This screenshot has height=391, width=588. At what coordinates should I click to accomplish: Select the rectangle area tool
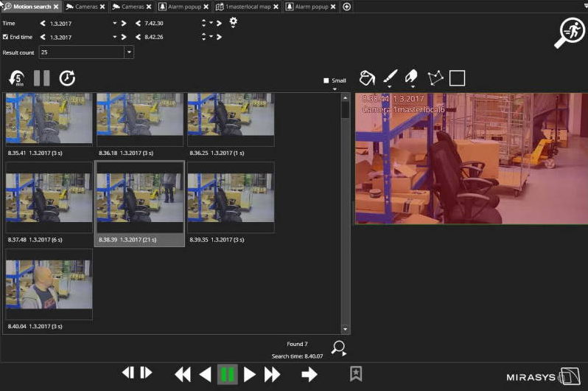pos(457,77)
